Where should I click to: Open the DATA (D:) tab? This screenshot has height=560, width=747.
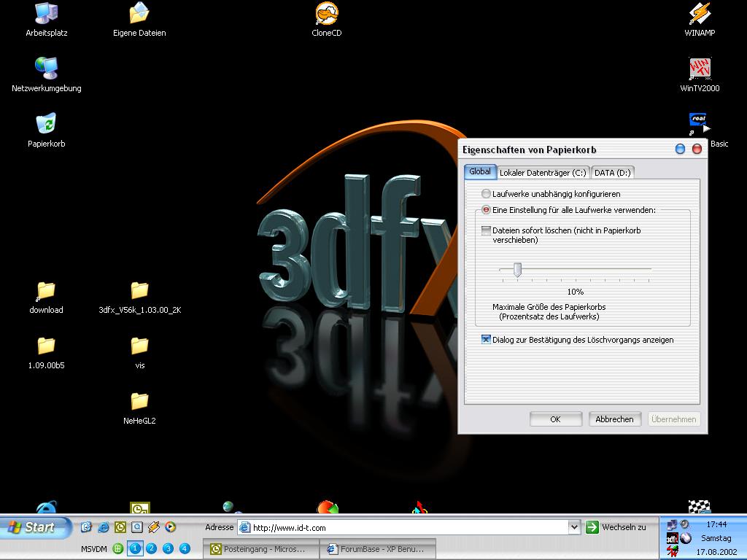(x=612, y=172)
